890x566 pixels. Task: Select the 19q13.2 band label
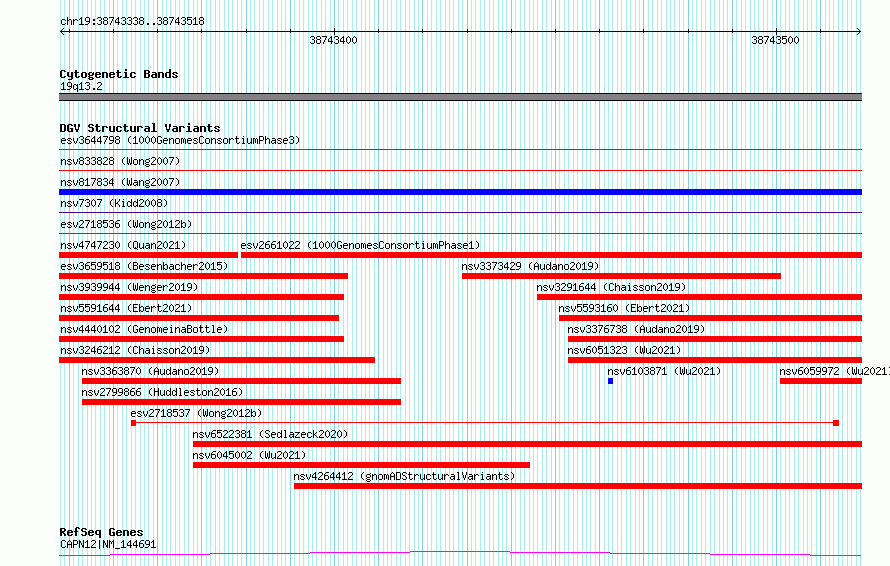pyautogui.click(x=81, y=86)
